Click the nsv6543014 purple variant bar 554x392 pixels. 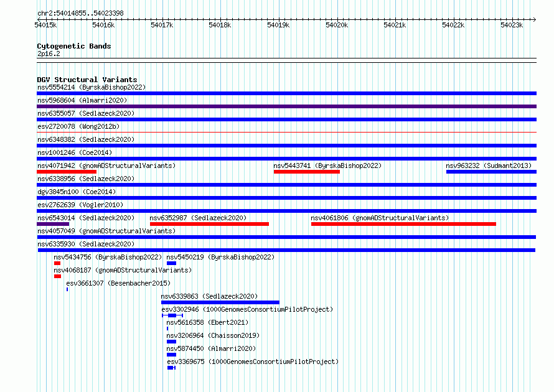(x=53, y=224)
